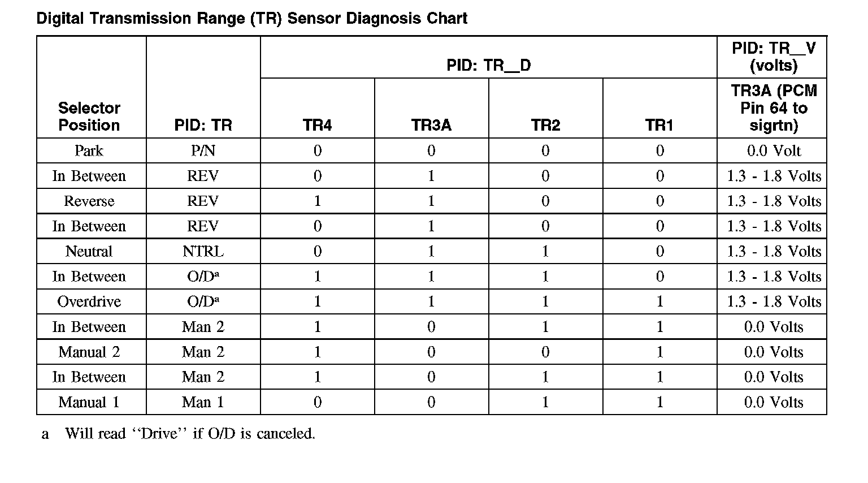
Task: Click the TR2 column header
Action: (x=545, y=125)
